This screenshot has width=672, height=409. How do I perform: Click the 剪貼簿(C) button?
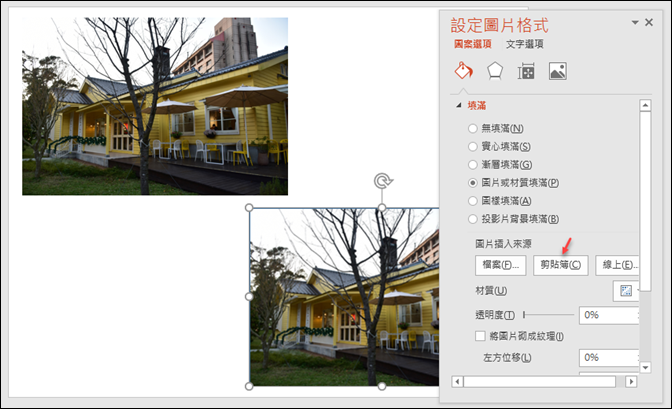click(x=561, y=265)
